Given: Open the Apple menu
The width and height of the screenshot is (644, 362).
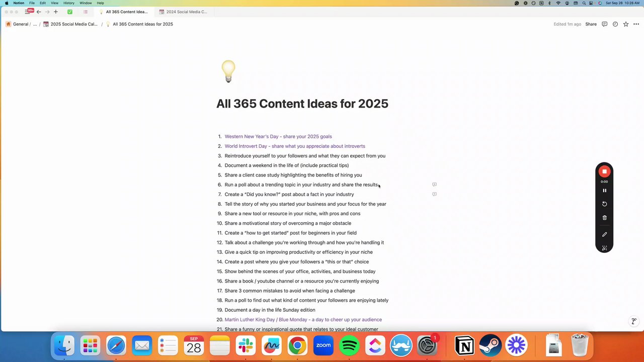Looking at the screenshot, I should 7,3.
